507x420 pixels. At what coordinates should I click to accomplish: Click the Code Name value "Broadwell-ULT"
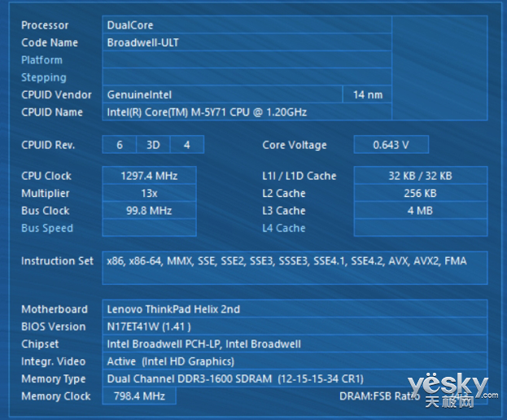coord(247,42)
